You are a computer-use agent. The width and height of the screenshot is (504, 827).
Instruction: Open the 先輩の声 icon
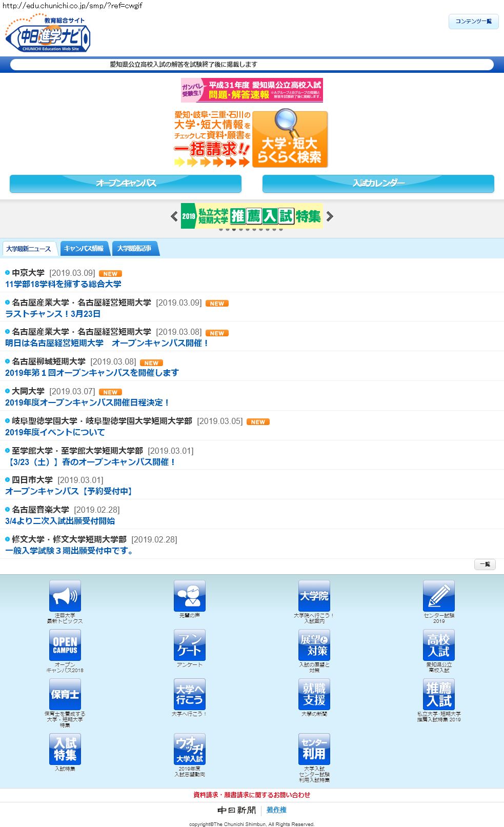click(190, 596)
